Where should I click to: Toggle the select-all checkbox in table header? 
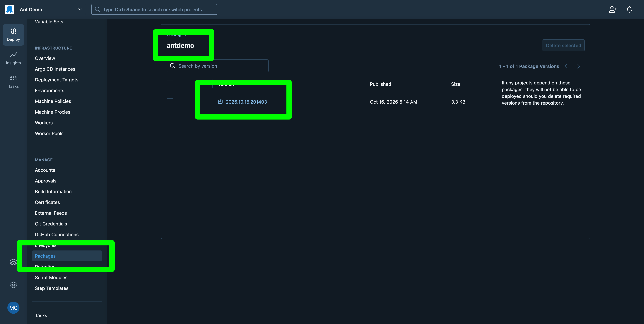[x=170, y=84]
